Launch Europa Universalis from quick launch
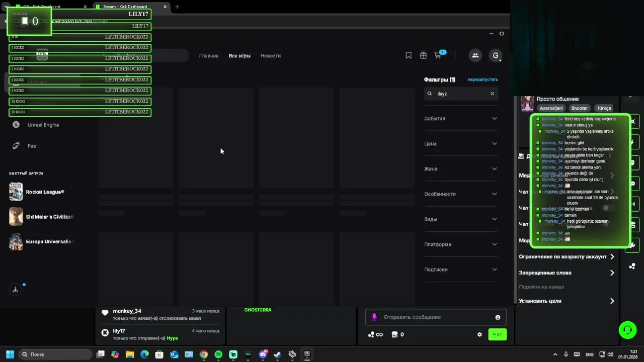644x362 pixels. point(41,242)
